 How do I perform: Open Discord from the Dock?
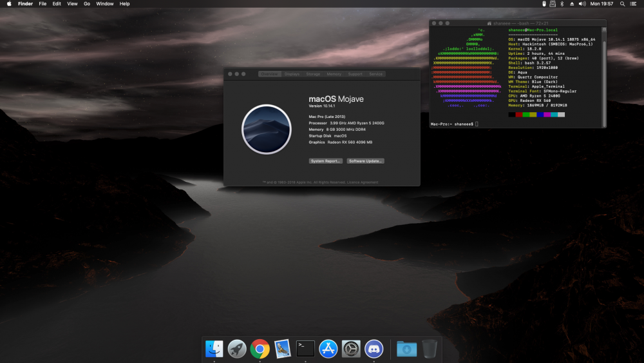click(374, 349)
